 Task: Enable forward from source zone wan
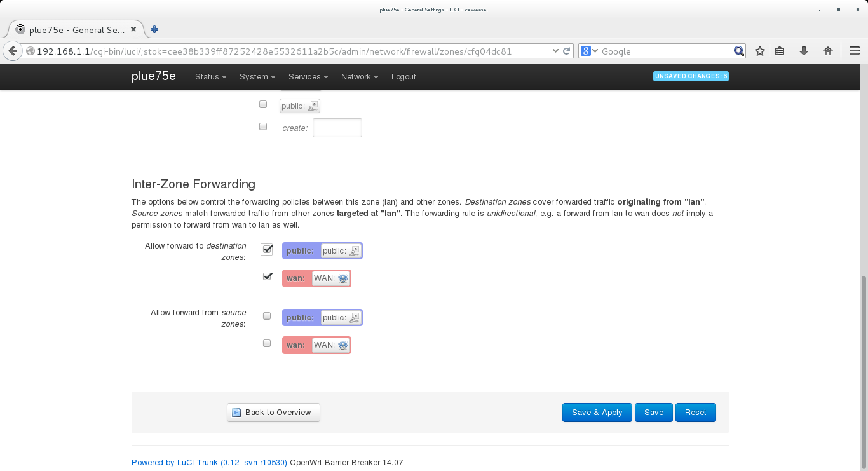tap(267, 343)
